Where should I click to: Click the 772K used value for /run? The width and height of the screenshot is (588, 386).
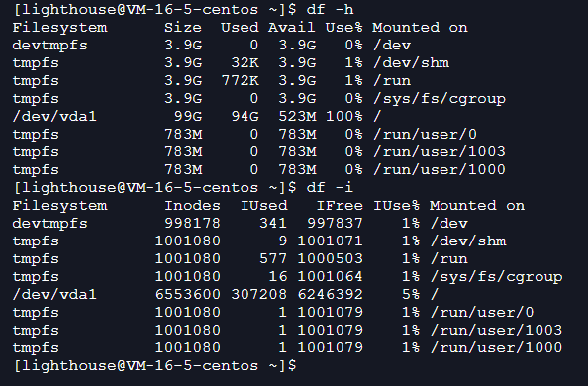pos(241,80)
